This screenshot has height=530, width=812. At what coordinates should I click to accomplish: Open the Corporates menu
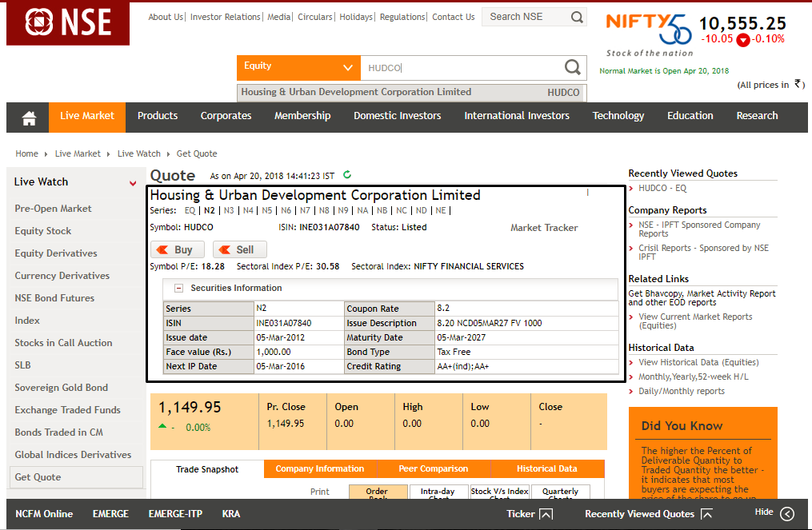tap(226, 116)
